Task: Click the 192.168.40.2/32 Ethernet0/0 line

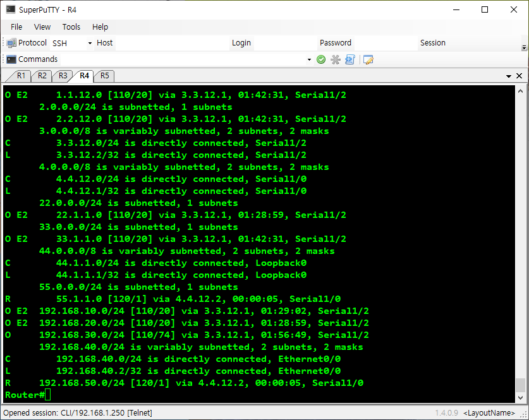Action: point(173,371)
